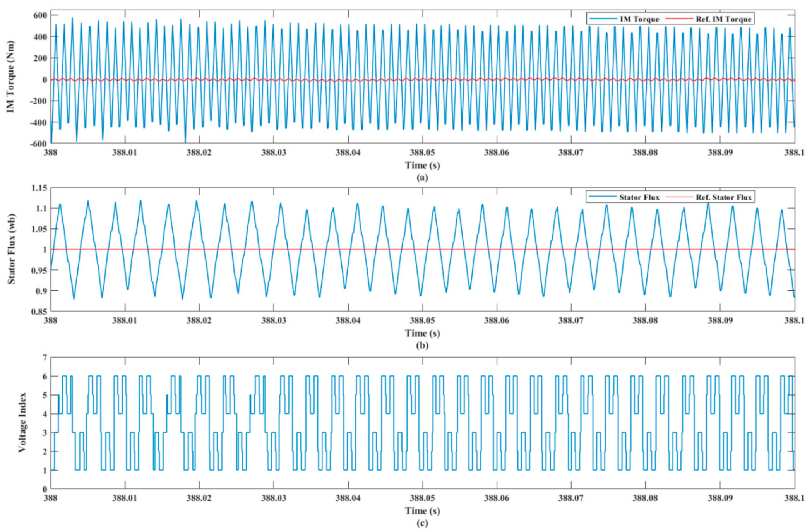This screenshot has height=531, width=812.
Task: Click the (a) subplot caption
Action: pos(422,178)
